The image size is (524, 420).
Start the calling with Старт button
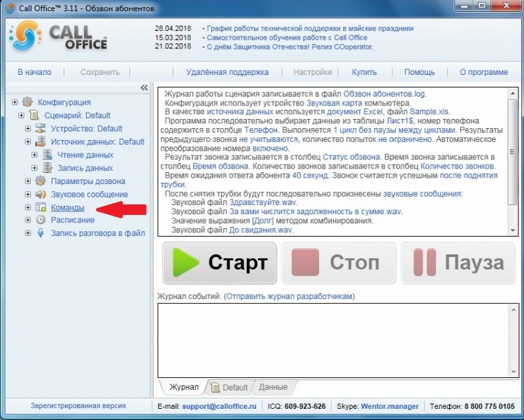(x=220, y=263)
